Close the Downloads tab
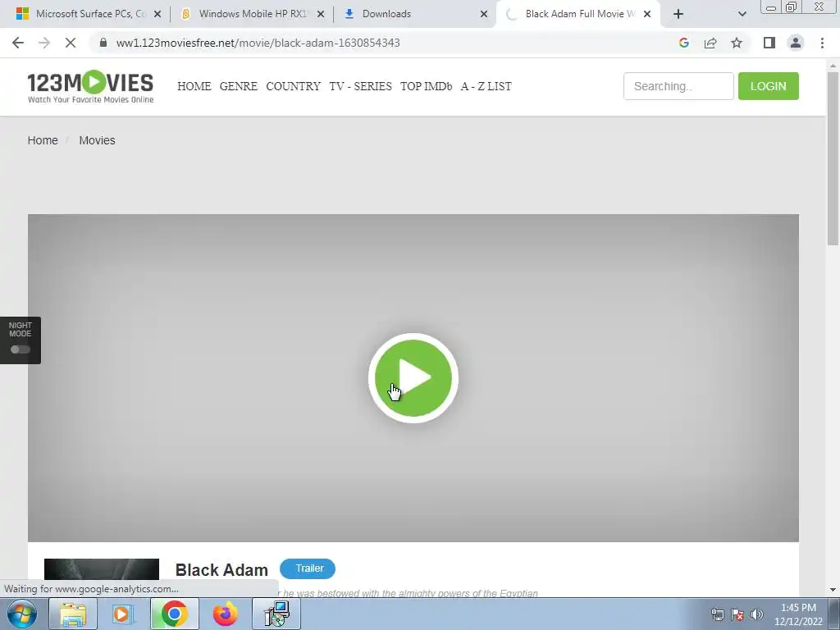The image size is (840, 630). point(484,15)
